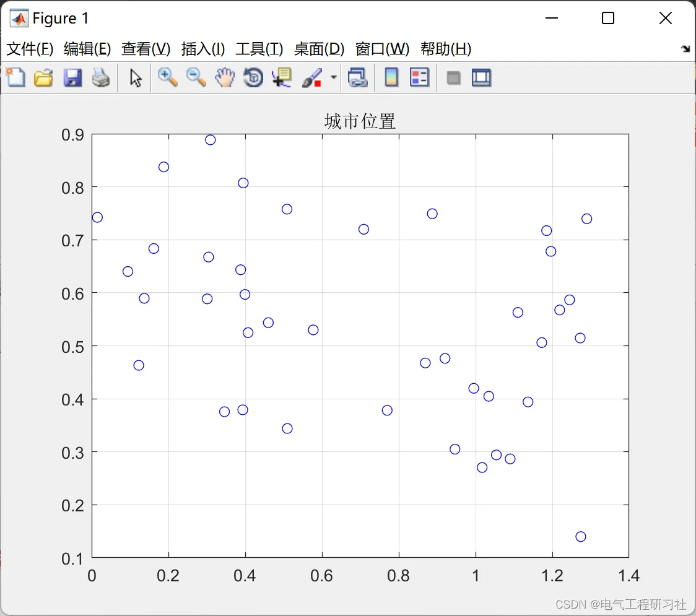Click the x-axis label 0.6
This screenshot has width=696, height=616.
322,576
